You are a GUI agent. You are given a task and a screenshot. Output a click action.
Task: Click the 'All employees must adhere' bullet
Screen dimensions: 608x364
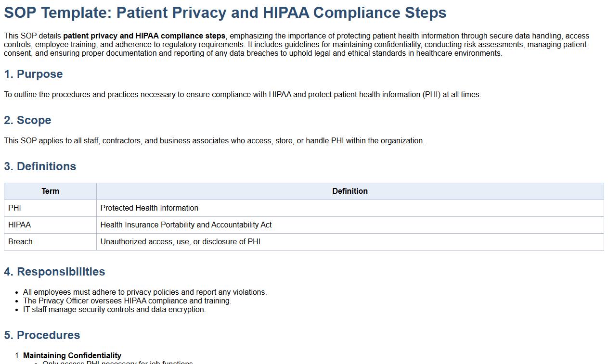point(144,292)
